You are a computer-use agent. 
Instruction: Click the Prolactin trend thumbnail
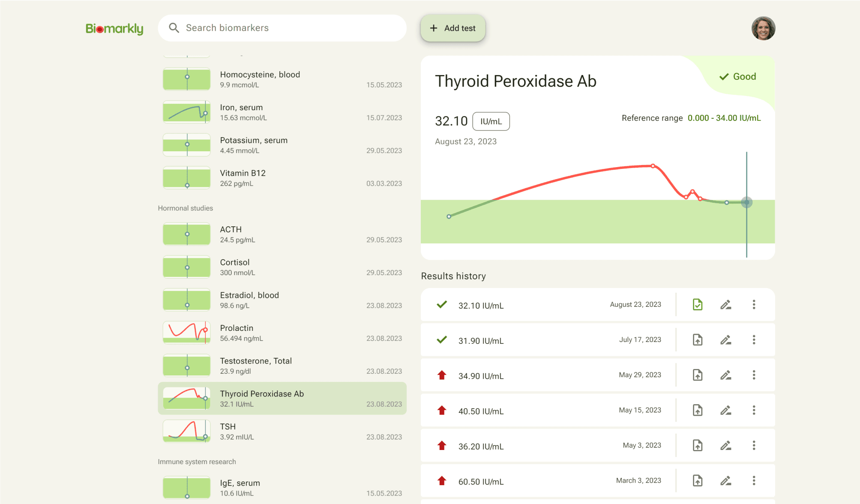[186, 333]
